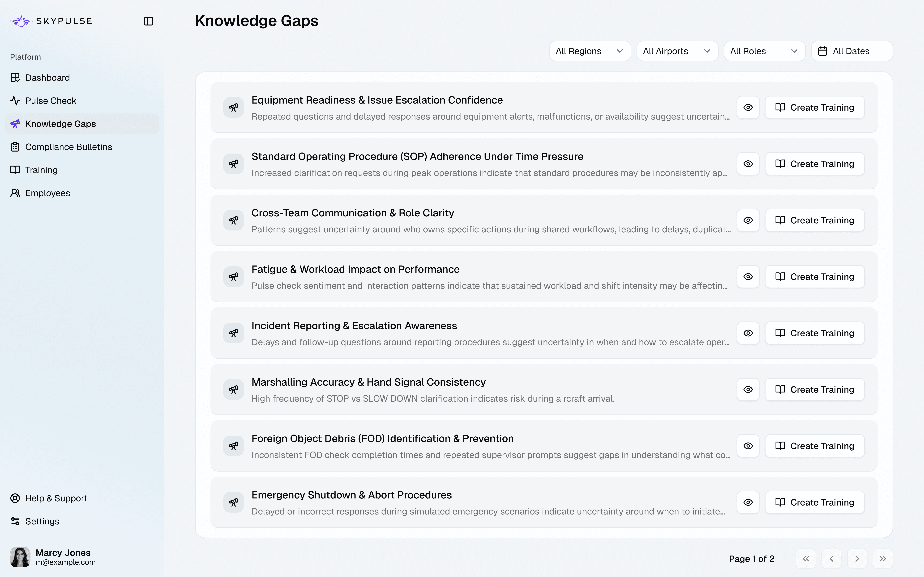The width and height of the screenshot is (924, 577).
Task: Create Training for Marshalling Accuracy
Action: tap(814, 390)
